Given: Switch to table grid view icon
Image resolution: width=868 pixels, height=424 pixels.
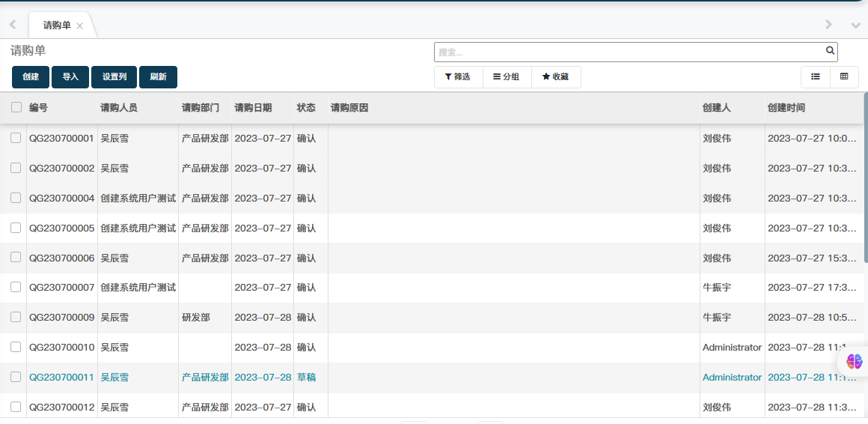Looking at the screenshot, I should [x=844, y=76].
